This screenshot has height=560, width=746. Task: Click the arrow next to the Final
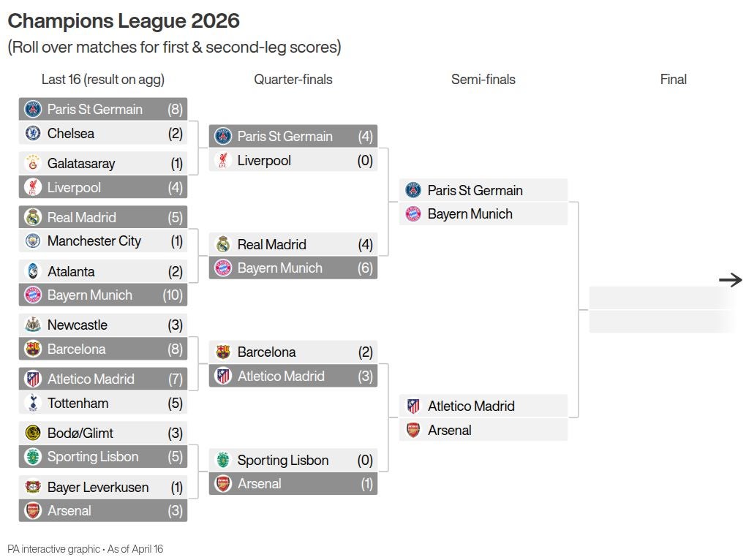(x=730, y=279)
